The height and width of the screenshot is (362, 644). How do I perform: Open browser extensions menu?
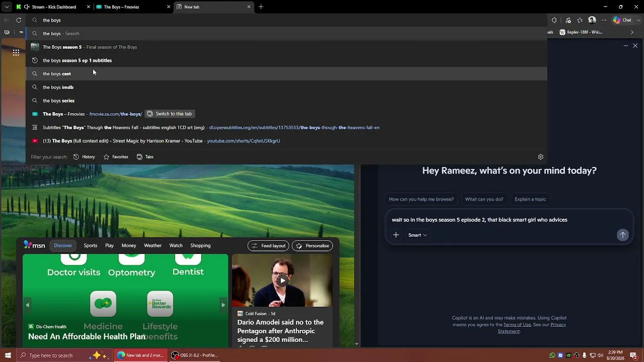coord(554,20)
